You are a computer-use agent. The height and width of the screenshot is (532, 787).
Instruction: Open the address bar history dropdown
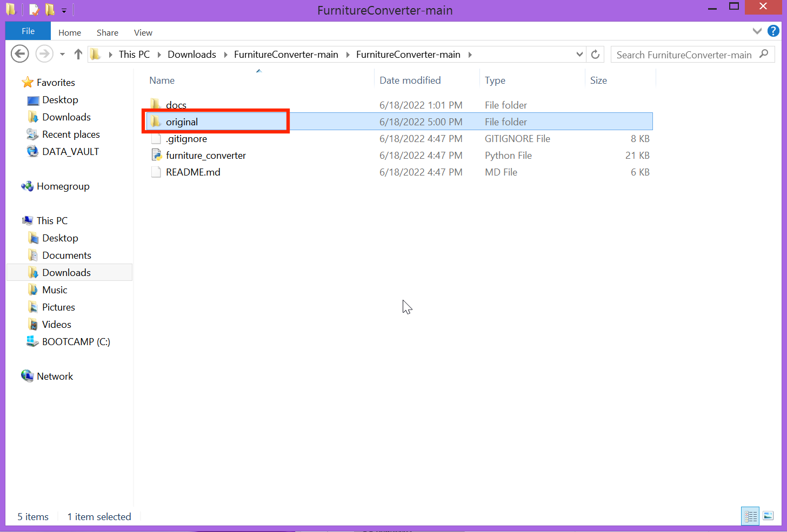579,54
